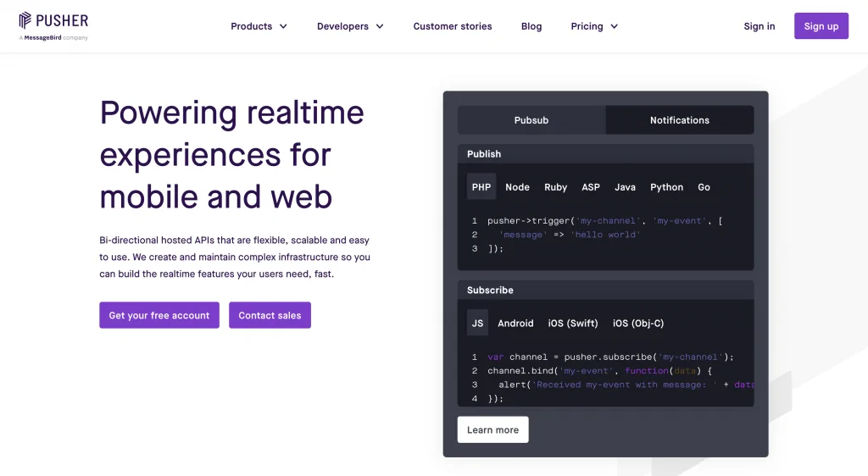
Task: Select the Ruby publish language tab
Action: coord(555,187)
